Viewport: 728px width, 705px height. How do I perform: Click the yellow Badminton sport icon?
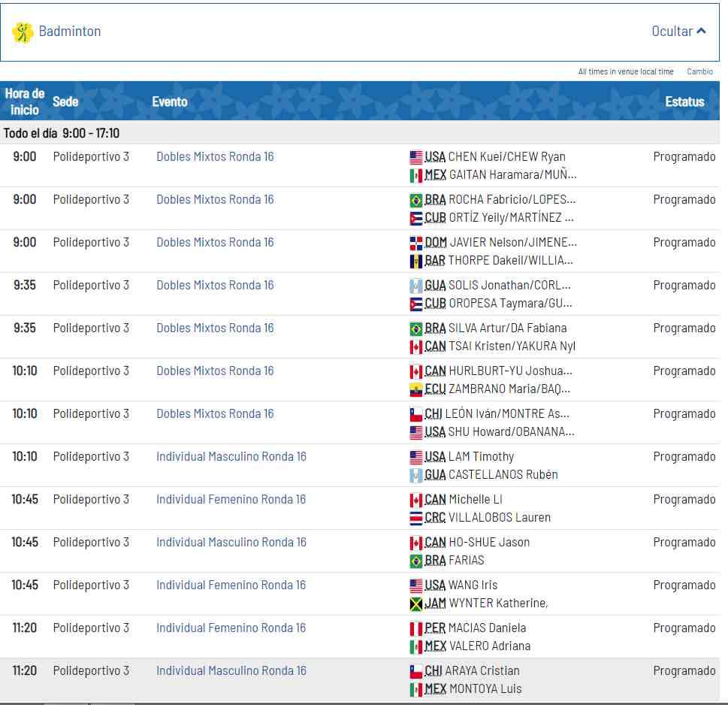pos(23,32)
